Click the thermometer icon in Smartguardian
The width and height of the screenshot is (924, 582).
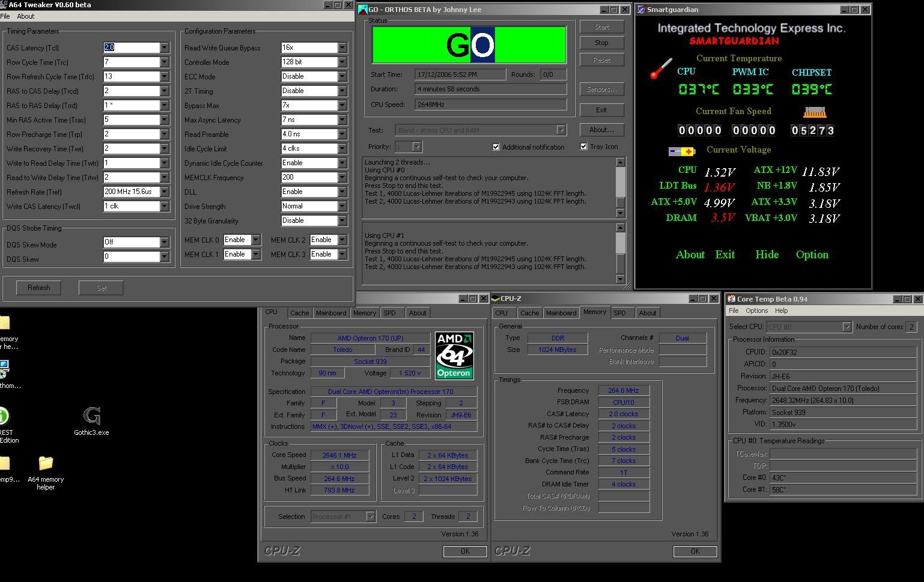(x=661, y=68)
